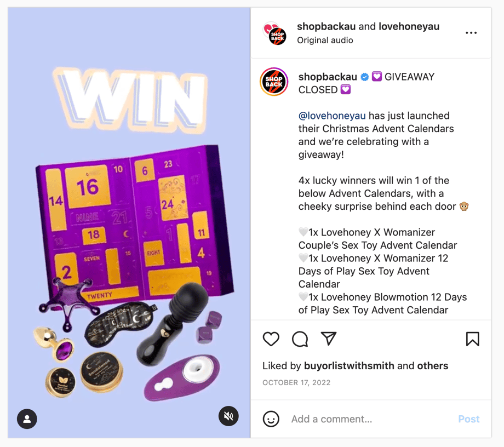
Task: View tagged accounts person icon
Action: [27, 419]
